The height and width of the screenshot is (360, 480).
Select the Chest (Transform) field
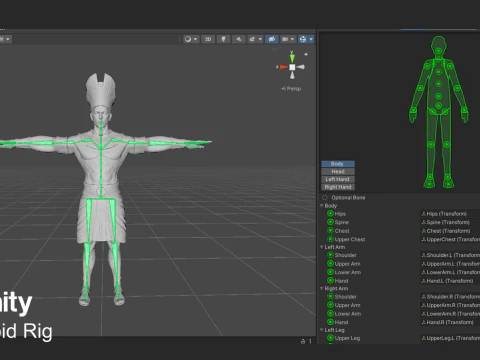[x=450, y=231]
